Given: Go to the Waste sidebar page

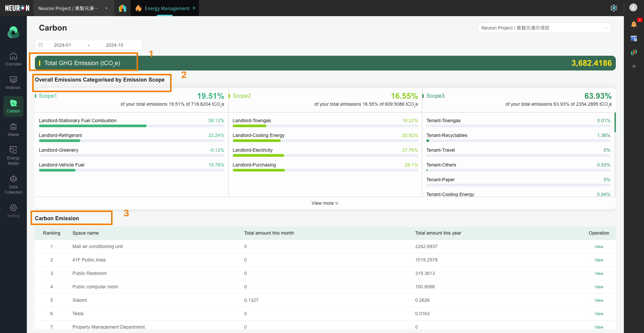Looking at the screenshot, I should pyautogui.click(x=13, y=130).
